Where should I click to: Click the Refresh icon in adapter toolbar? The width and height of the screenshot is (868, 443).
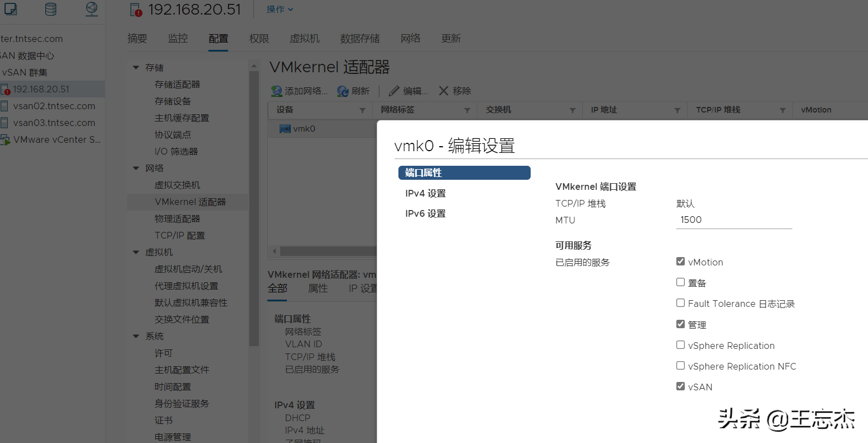[343, 91]
